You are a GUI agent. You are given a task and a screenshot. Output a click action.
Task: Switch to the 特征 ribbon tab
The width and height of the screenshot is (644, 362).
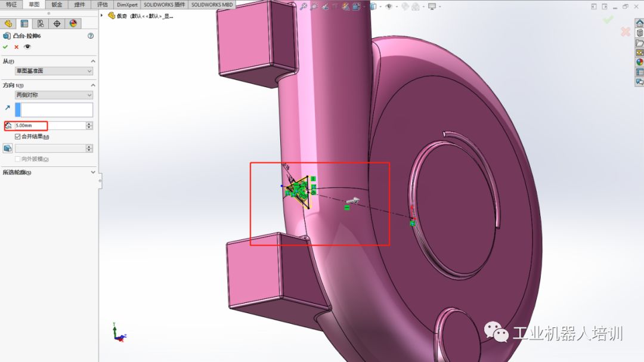11,5
